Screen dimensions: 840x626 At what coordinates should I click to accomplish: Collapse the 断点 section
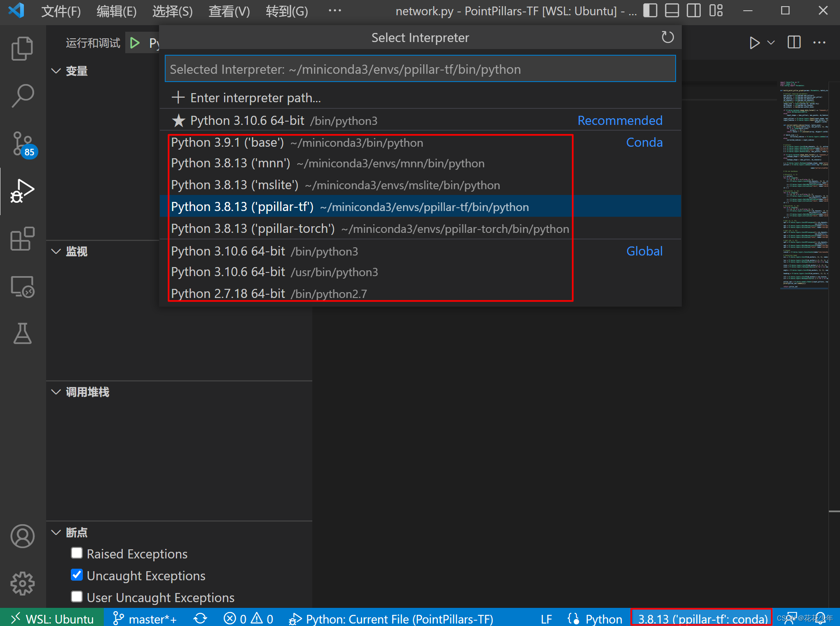(x=56, y=532)
